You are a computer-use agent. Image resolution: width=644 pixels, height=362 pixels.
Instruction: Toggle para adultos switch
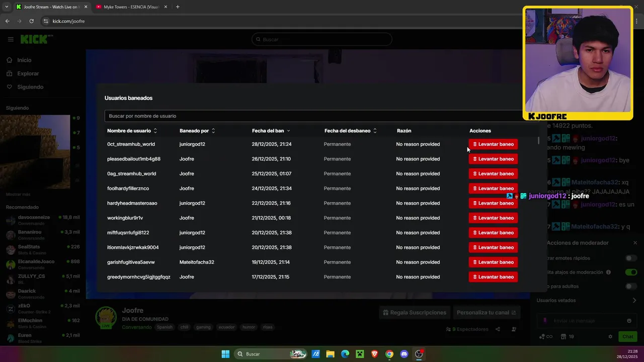(631, 286)
